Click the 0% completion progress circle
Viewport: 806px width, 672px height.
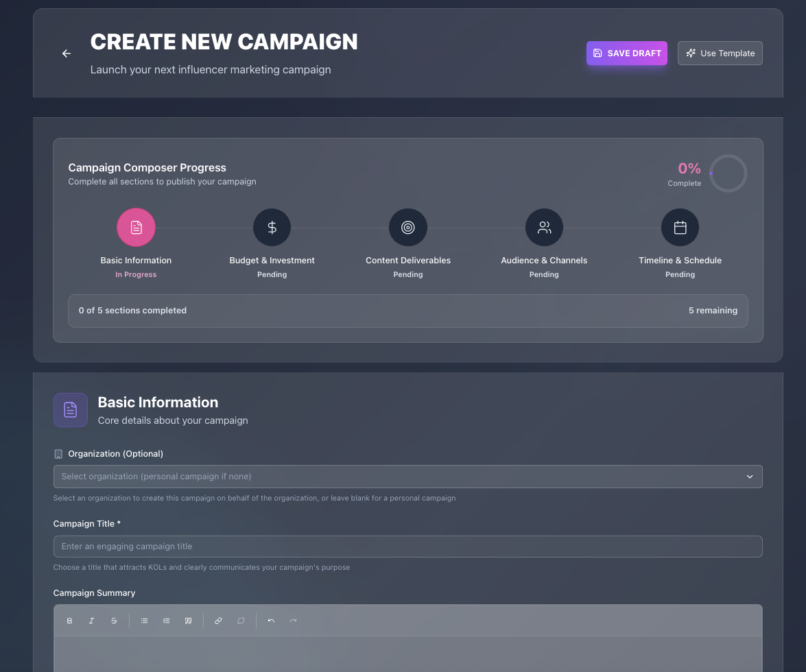pos(728,173)
